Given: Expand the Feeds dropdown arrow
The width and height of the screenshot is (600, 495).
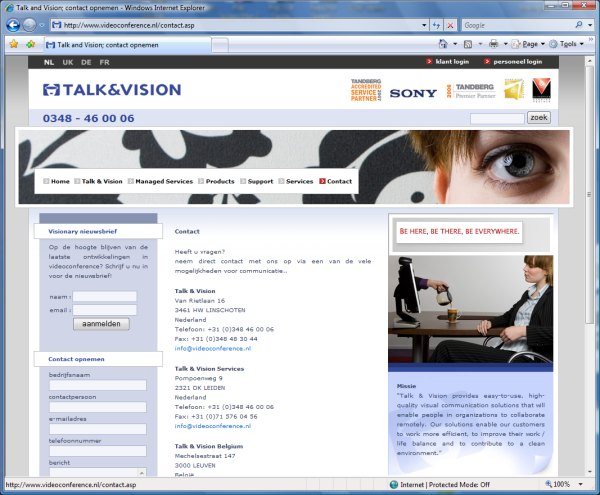Looking at the screenshot, I should point(480,44).
